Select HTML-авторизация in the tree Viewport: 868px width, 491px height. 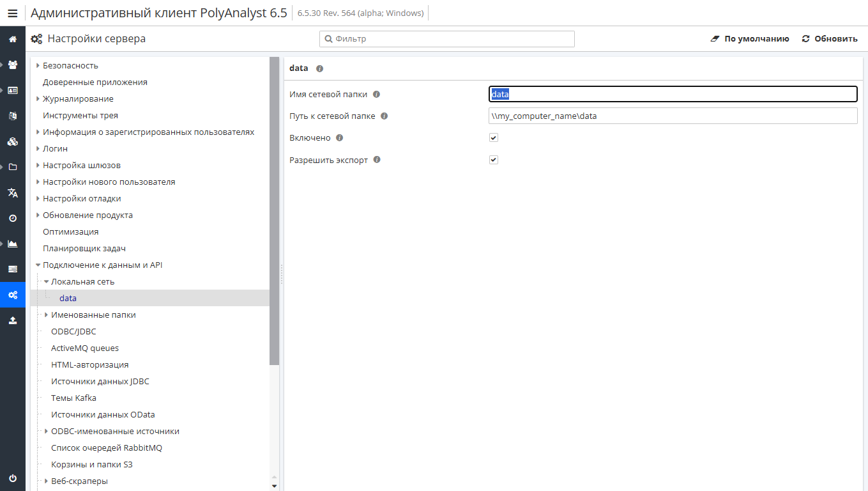point(90,364)
